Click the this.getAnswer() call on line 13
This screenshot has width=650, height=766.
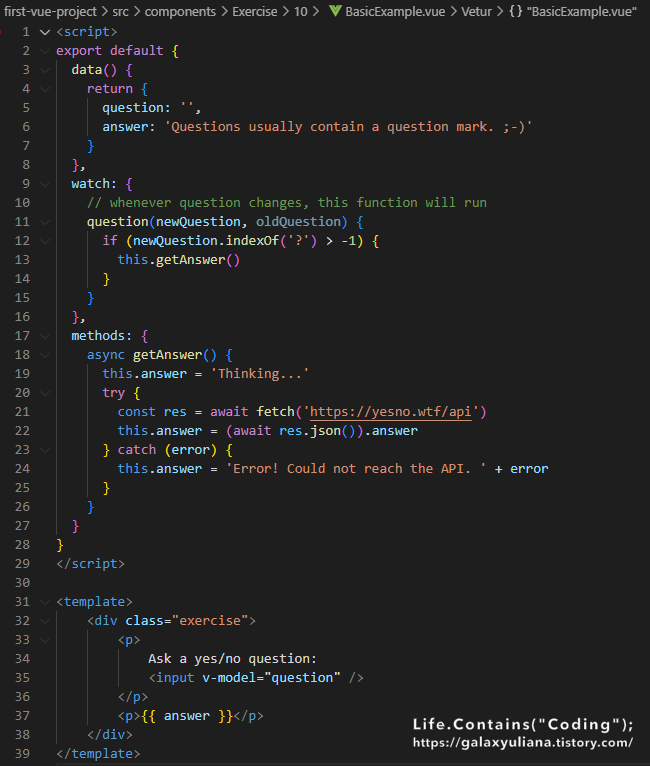point(179,260)
